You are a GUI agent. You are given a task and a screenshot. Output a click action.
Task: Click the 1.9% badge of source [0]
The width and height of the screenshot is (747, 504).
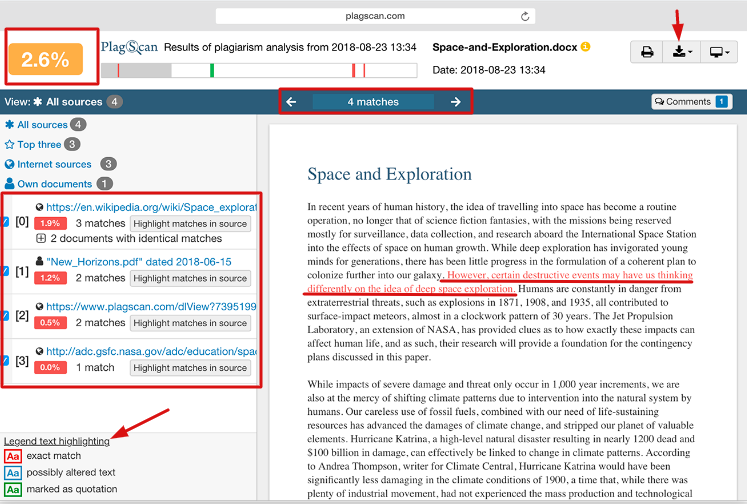pyautogui.click(x=50, y=223)
